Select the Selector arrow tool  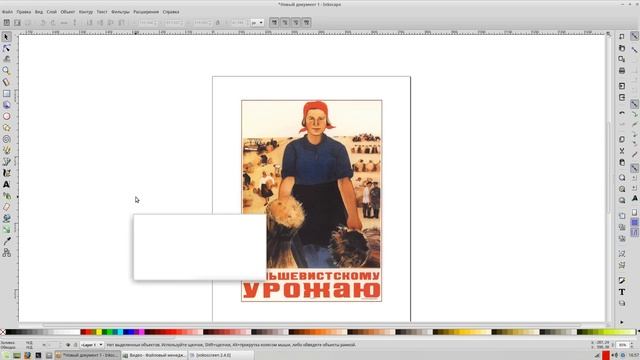[7, 37]
